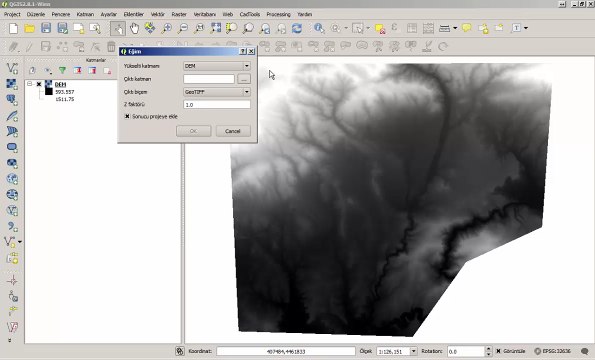Open the Processing menu
Screen dimensions: 595x360
pyautogui.click(x=278, y=14)
